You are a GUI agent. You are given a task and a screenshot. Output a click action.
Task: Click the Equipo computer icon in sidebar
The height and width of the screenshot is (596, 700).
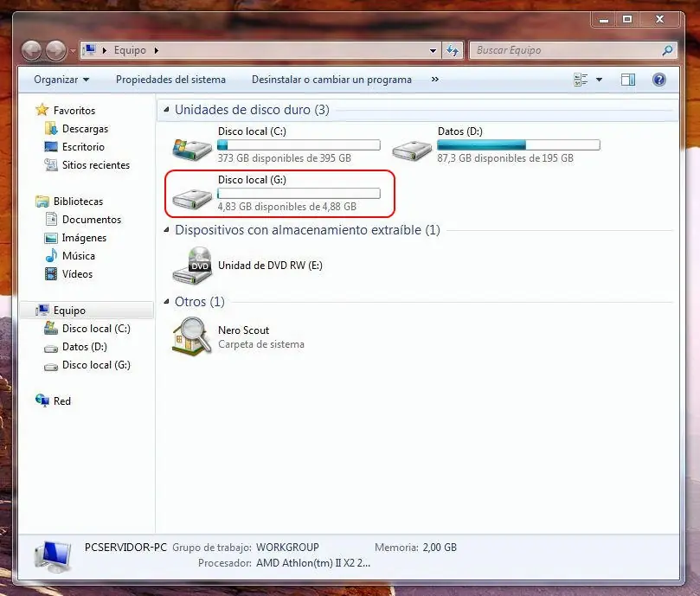(42, 310)
